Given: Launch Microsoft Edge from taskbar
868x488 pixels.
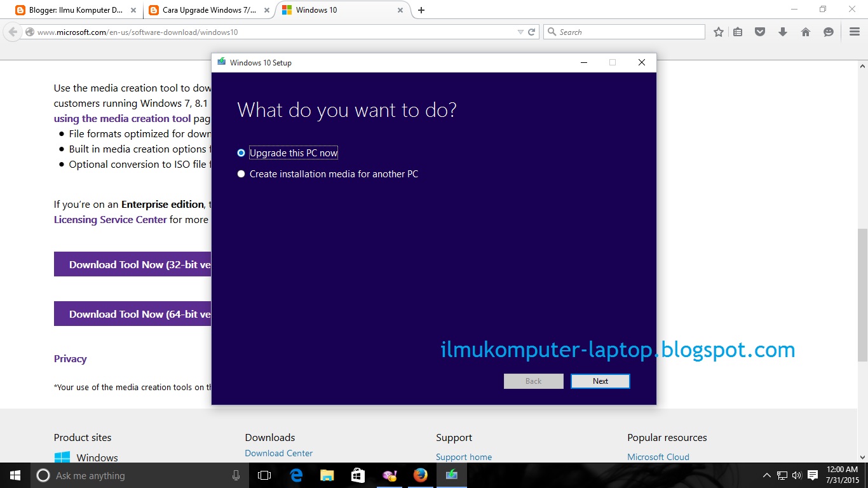Looking at the screenshot, I should [x=296, y=475].
